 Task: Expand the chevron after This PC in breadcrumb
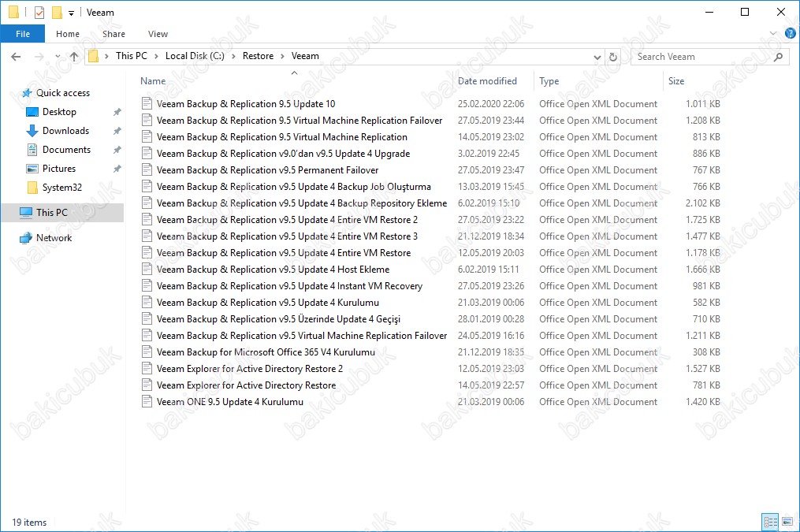155,57
